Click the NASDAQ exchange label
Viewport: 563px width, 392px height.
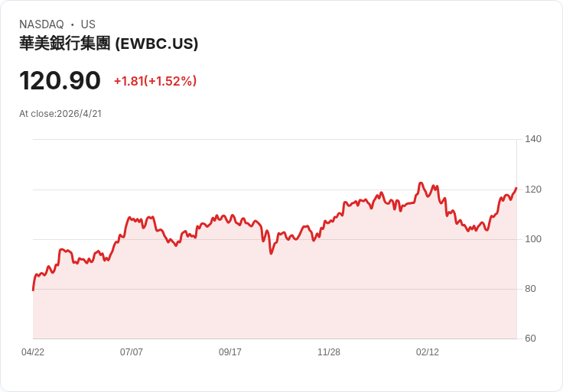pyautogui.click(x=41, y=24)
